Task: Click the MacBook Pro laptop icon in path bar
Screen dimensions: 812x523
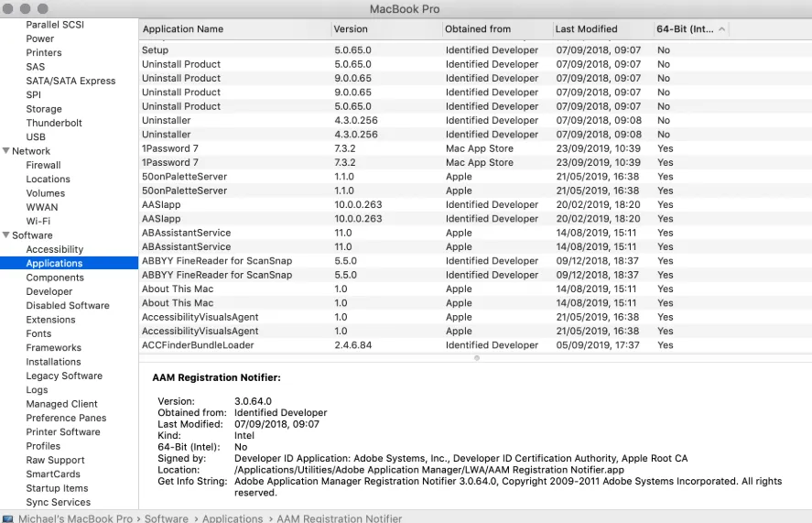Action: point(7,518)
